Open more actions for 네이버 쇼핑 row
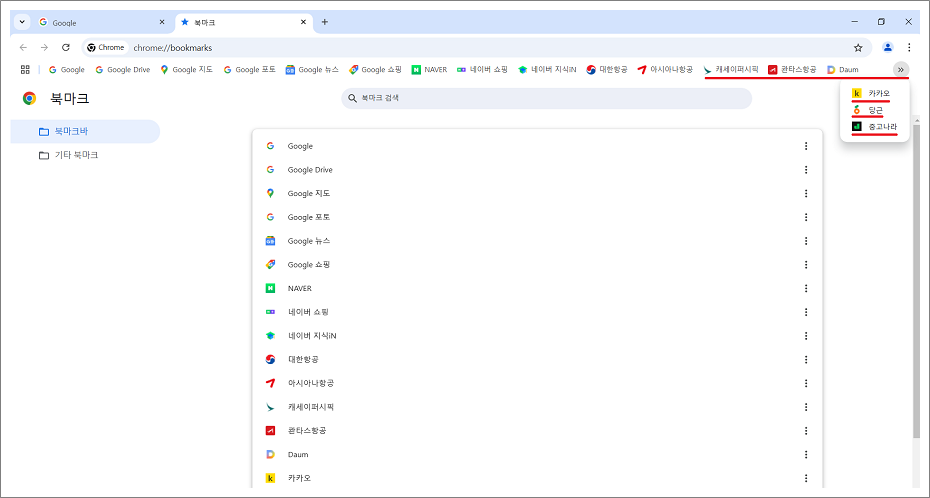The image size is (930, 498). tap(805, 312)
